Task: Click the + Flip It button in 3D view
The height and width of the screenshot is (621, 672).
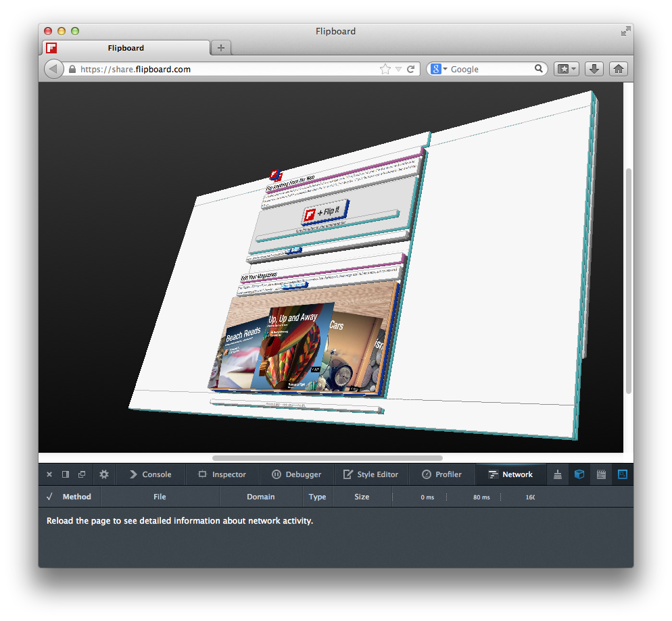Action: (x=325, y=212)
